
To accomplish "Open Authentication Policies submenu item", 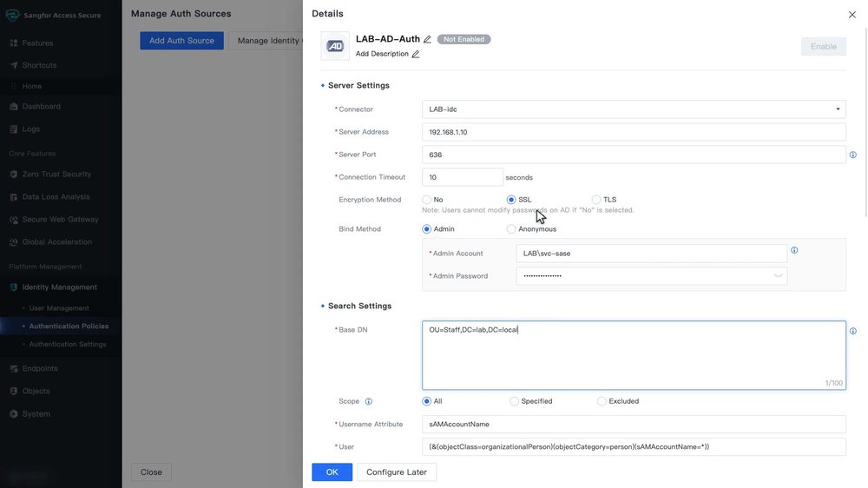I will 69,326.
